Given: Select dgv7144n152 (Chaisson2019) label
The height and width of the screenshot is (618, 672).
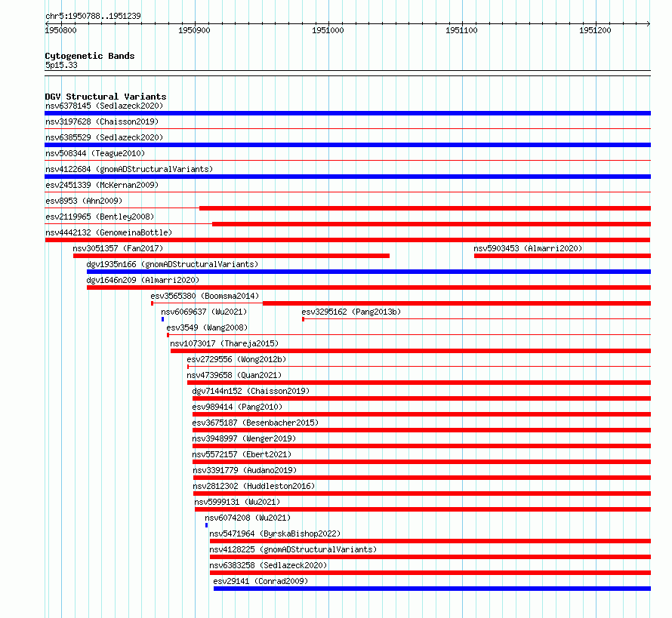Looking at the screenshot, I should (x=251, y=391).
